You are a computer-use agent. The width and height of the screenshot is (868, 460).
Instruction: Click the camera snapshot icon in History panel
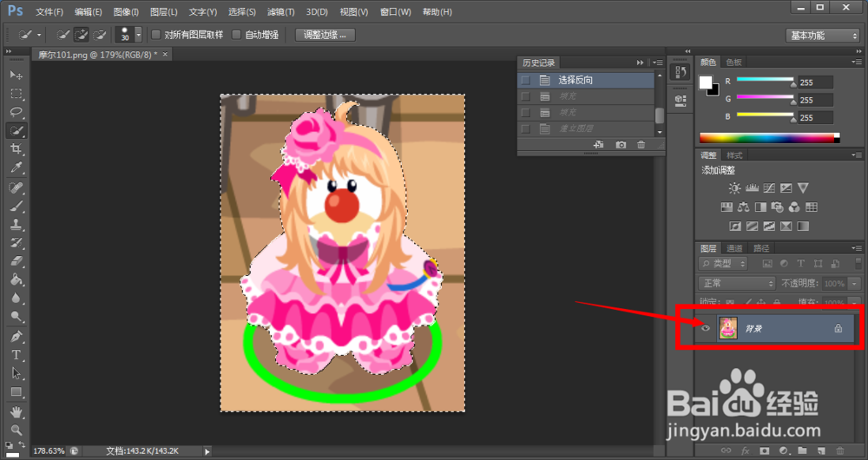pos(621,144)
